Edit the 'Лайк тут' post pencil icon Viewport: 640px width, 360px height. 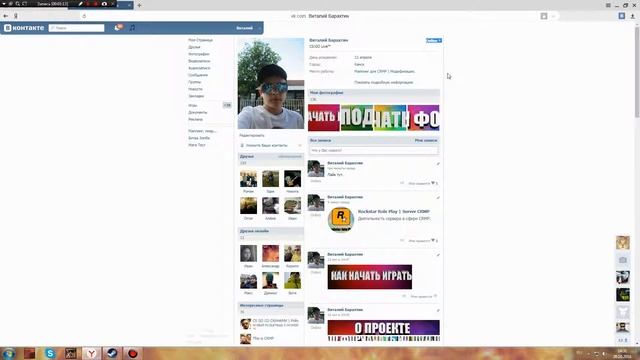438,164
